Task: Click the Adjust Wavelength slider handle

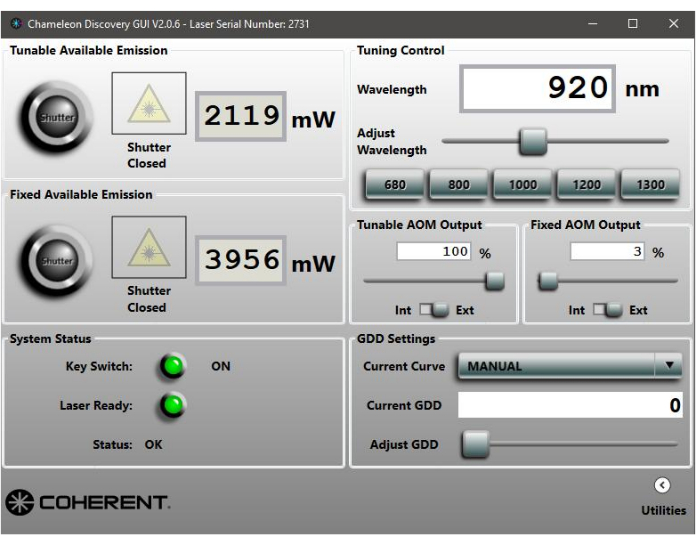Action: (533, 142)
